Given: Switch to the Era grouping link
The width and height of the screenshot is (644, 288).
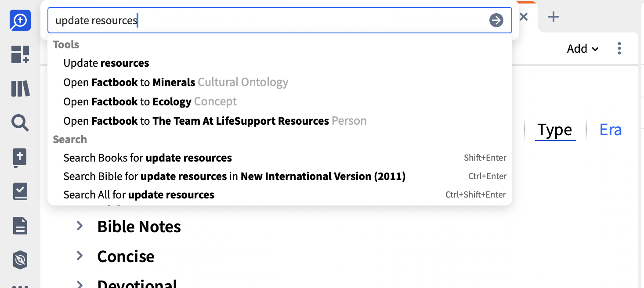Looking at the screenshot, I should (611, 130).
